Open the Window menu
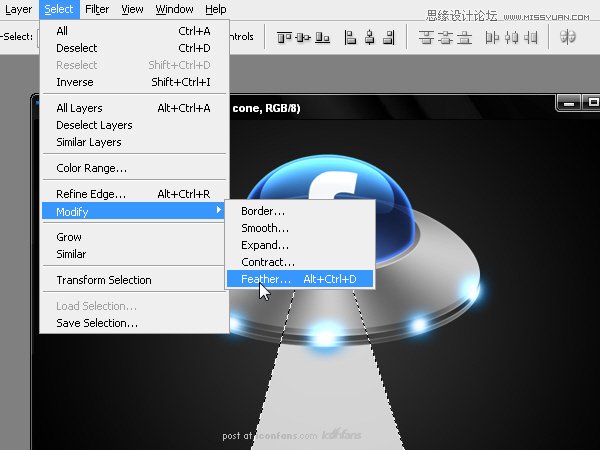Image resolution: width=600 pixels, height=450 pixels. [x=174, y=9]
